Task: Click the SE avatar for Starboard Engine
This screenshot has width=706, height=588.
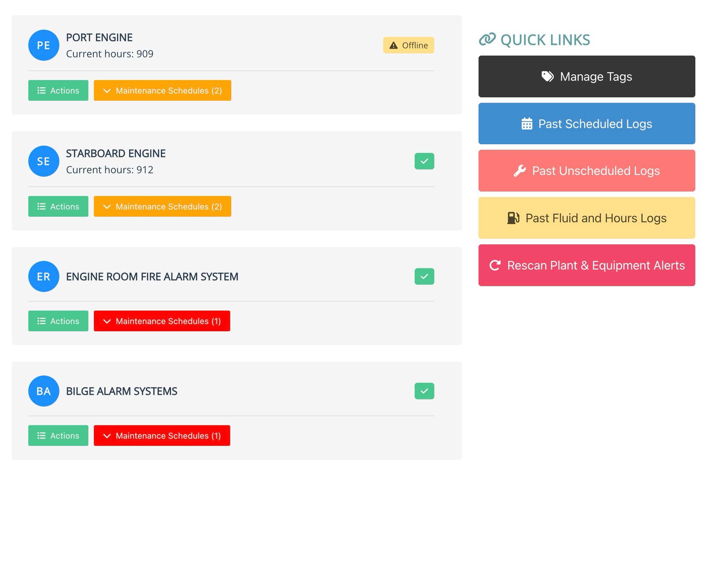Action: point(43,161)
